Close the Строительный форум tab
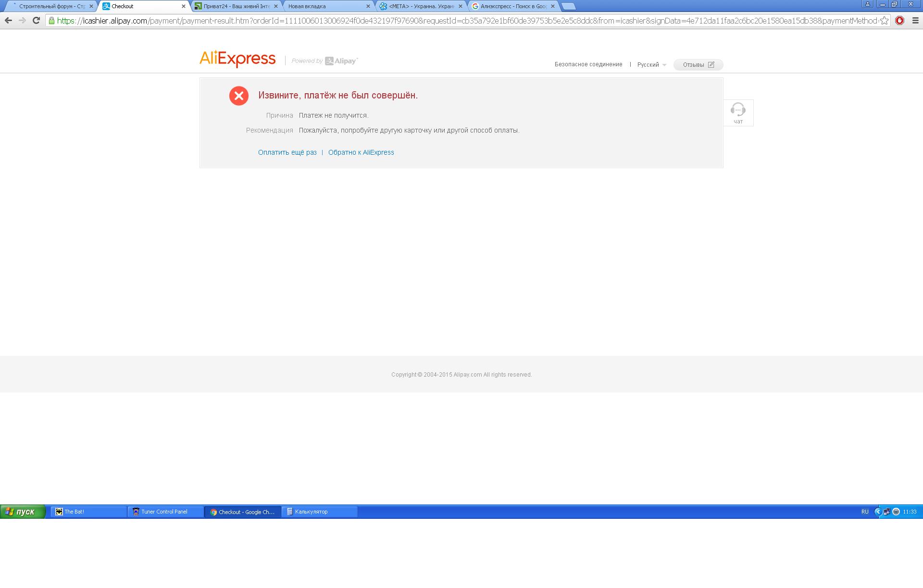Image resolution: width=923 pixels, height=588 pixels. 91,6
